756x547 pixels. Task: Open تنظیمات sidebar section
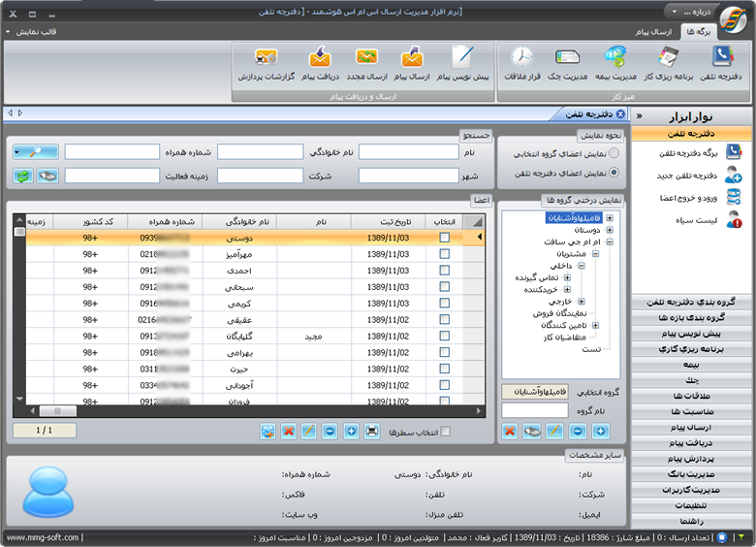tap(691, 505)
